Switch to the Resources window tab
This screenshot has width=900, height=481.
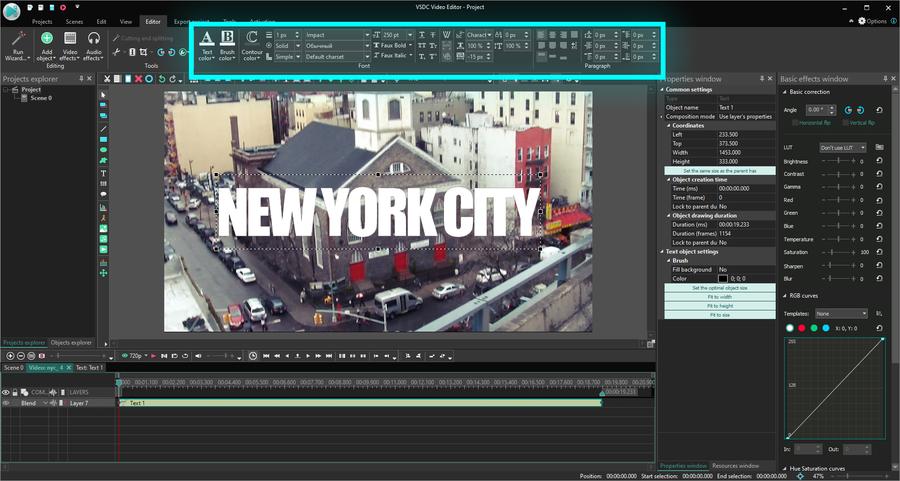736,466
